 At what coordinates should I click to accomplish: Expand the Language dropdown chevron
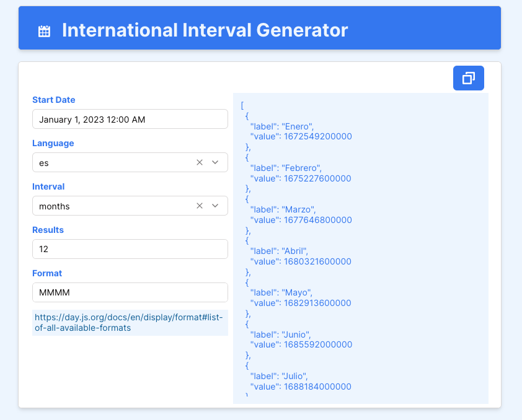tap(215, 162)
